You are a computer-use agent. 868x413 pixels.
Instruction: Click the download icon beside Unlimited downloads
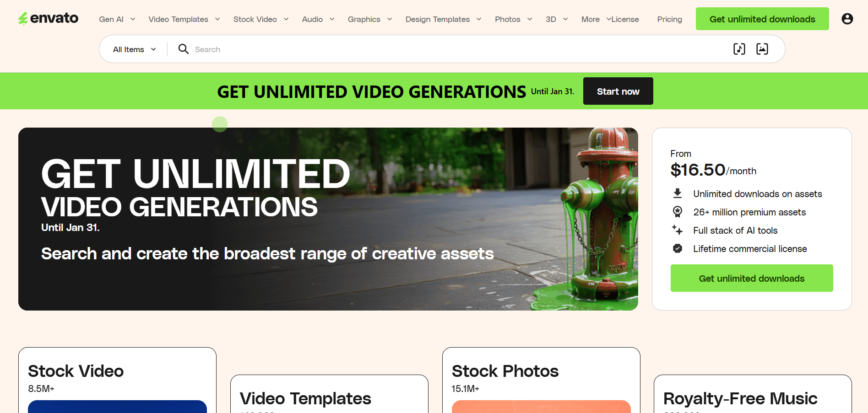pos(678,193)
